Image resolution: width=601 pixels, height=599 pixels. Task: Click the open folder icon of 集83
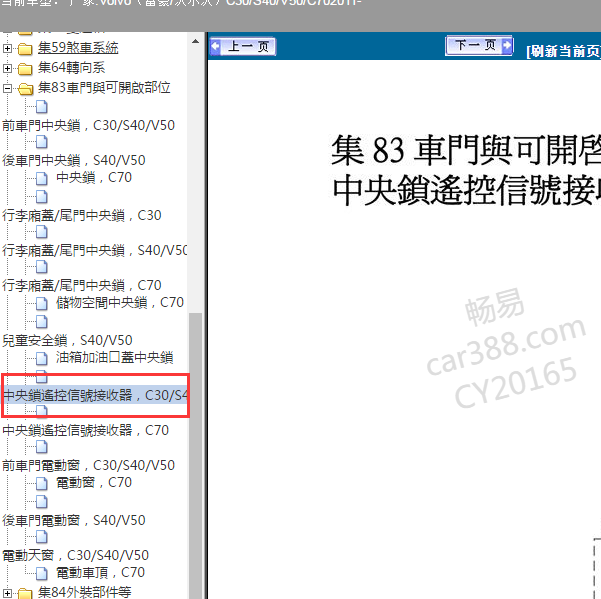[26, 89]
